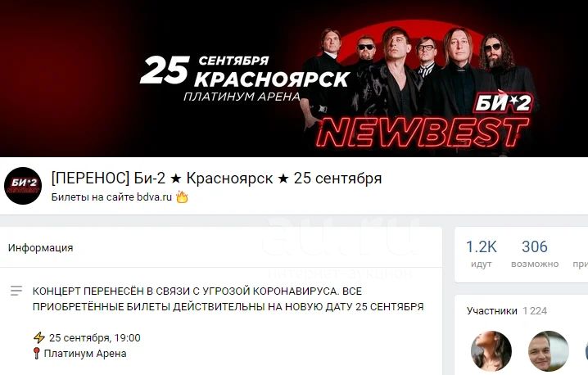Click the Би-2 logo on the banner
This screenshot has width=588, height=375.
pos(504,102)
